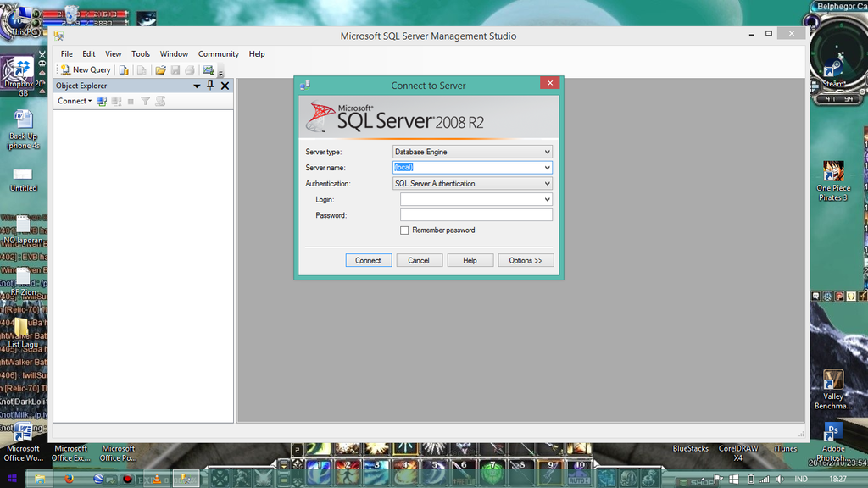Click into the Password field

click(x=476, y=215)
